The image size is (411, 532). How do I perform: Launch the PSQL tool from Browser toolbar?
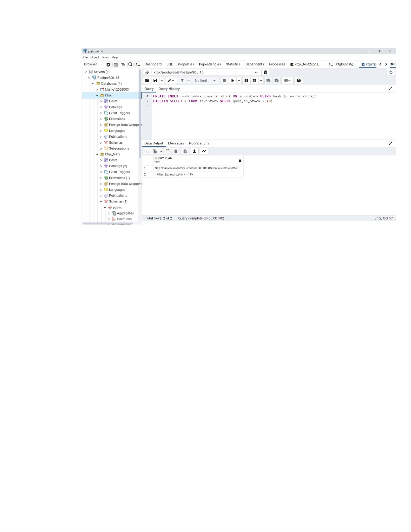coord(138,64)
